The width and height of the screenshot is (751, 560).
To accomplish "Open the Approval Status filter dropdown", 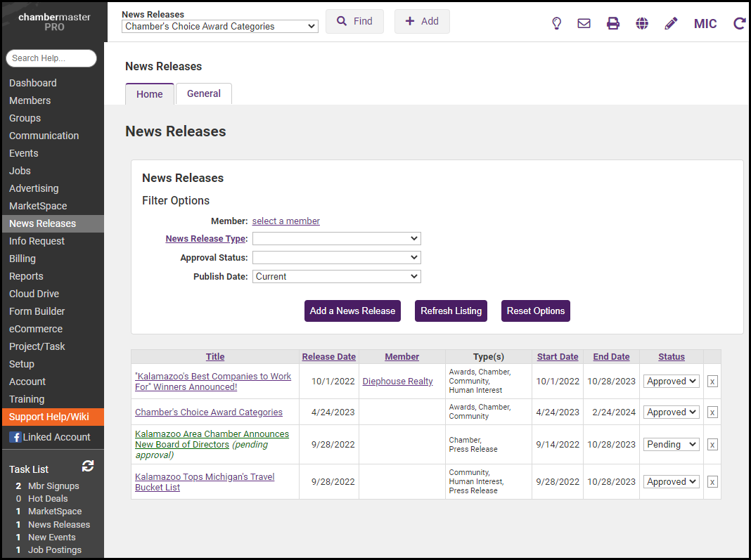I will coord(336,258).
